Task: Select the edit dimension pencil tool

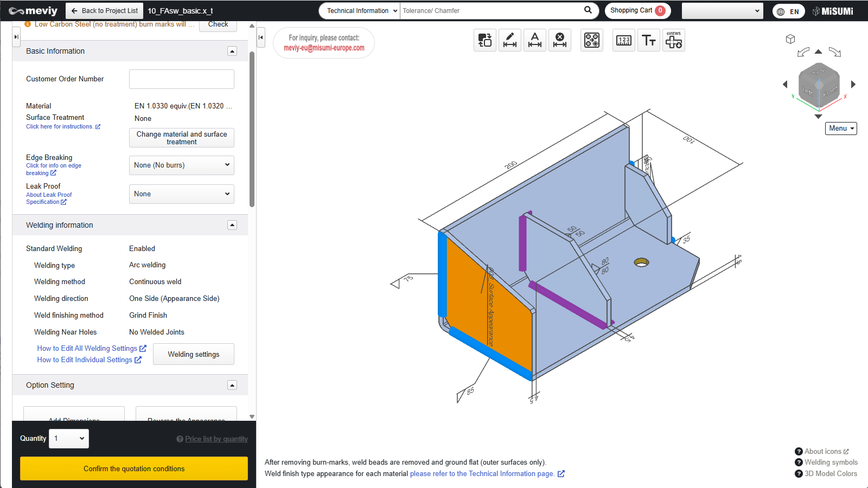Action: click(510, 40)
